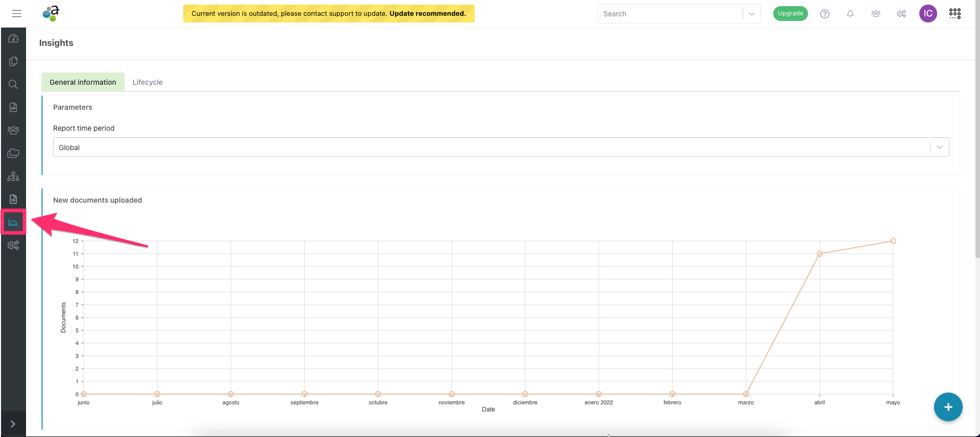Open the apps grid launcher

(x=955, y=14)
